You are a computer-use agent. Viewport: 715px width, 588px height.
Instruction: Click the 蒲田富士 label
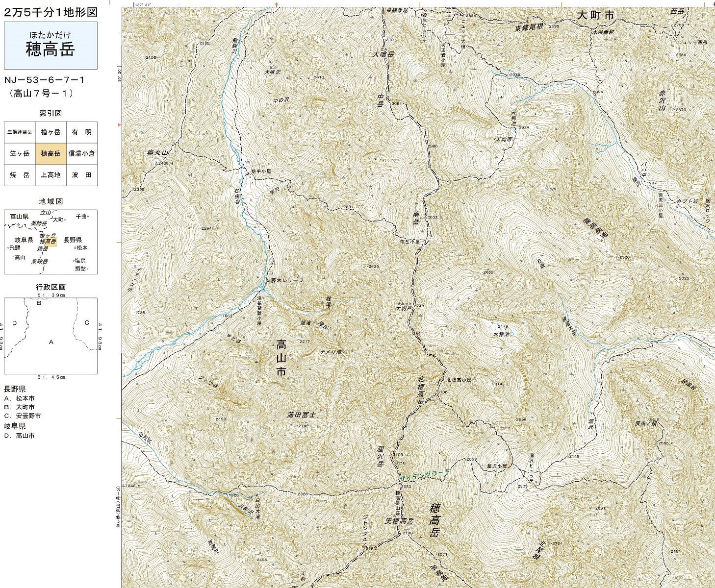[301, 415]
